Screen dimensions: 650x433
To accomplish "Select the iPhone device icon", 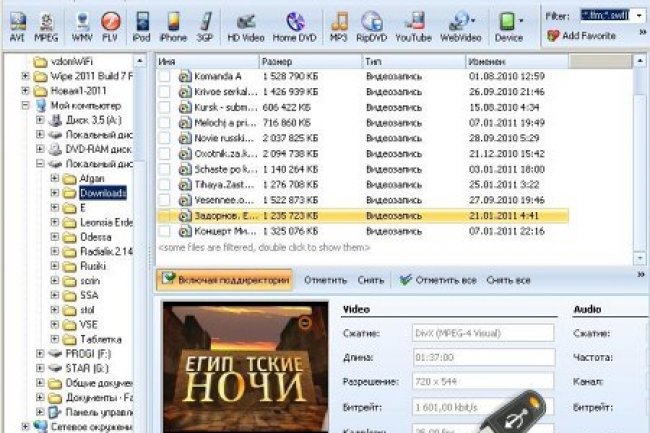I will 173,23.
